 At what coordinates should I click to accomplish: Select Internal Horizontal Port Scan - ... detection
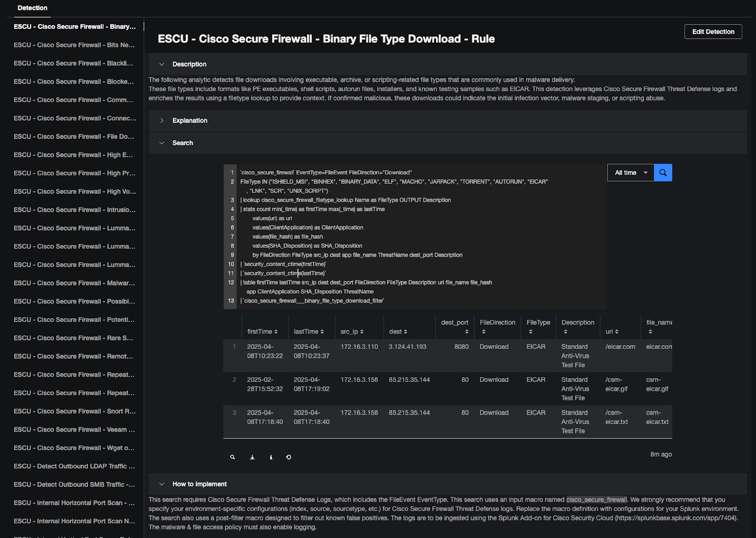[74, 503]
